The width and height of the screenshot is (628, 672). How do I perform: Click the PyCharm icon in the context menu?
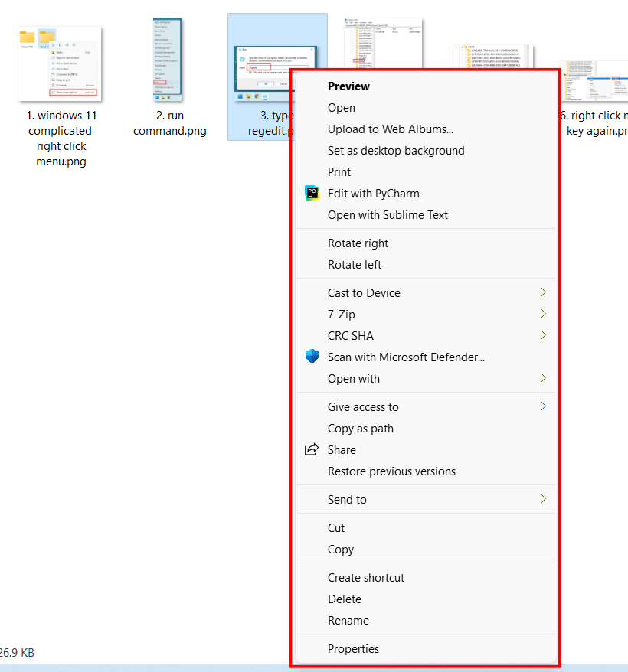click(x=312, y=193)
